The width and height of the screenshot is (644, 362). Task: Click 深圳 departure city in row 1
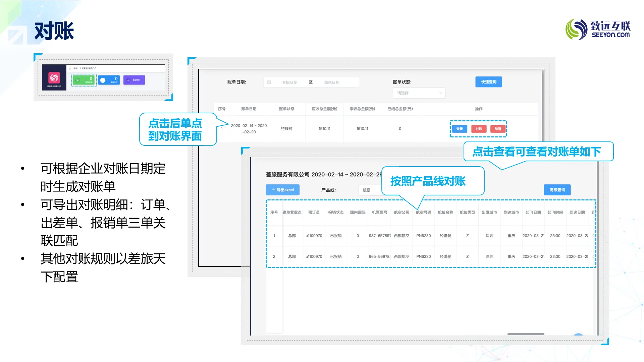(489, 236)
